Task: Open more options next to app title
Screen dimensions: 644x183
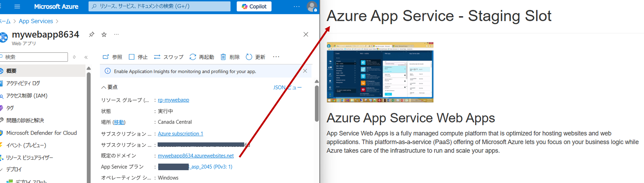Action: click(x=116, y=34)
